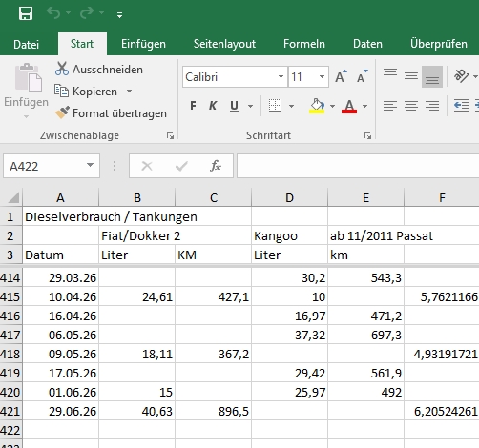
Task: Apply red font color A
Action: (349, 106)
